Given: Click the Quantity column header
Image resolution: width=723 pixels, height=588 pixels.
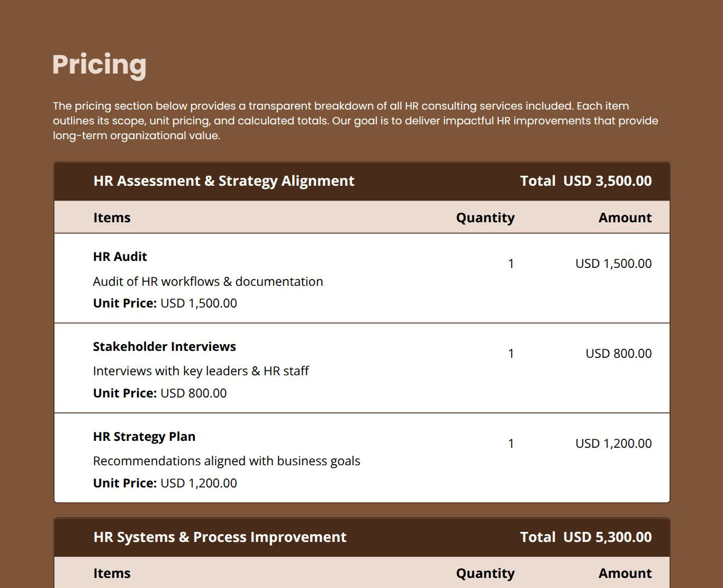Looking at the screenshot, I should coord(485,217).
